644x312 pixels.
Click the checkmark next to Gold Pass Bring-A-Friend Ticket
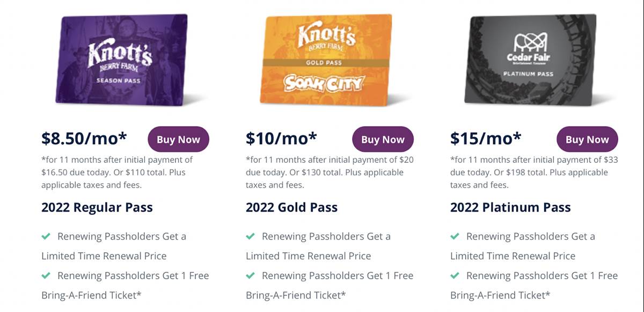(x=250, y=275)
